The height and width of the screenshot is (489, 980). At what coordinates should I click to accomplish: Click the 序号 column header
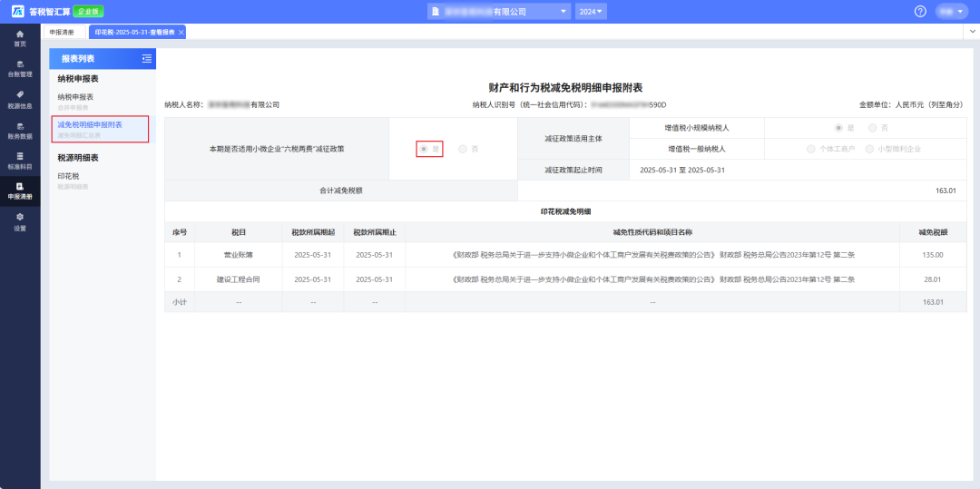(x=180, y=232)
